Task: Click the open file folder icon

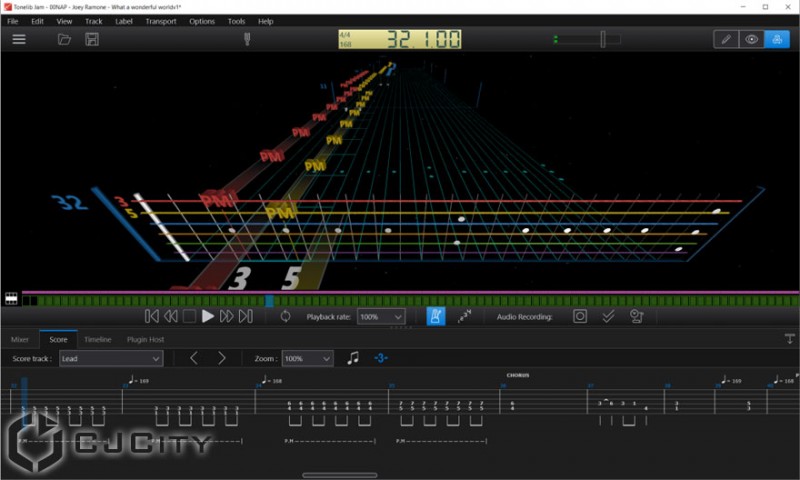Action: [65, 39]
